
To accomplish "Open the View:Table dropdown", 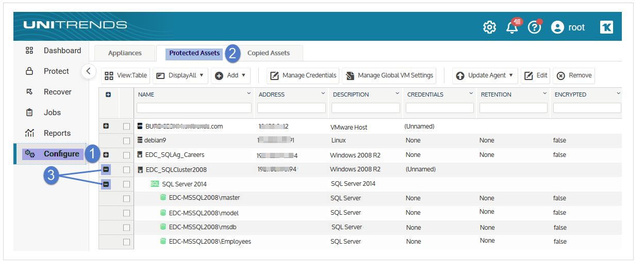I will tap(126, 75).
